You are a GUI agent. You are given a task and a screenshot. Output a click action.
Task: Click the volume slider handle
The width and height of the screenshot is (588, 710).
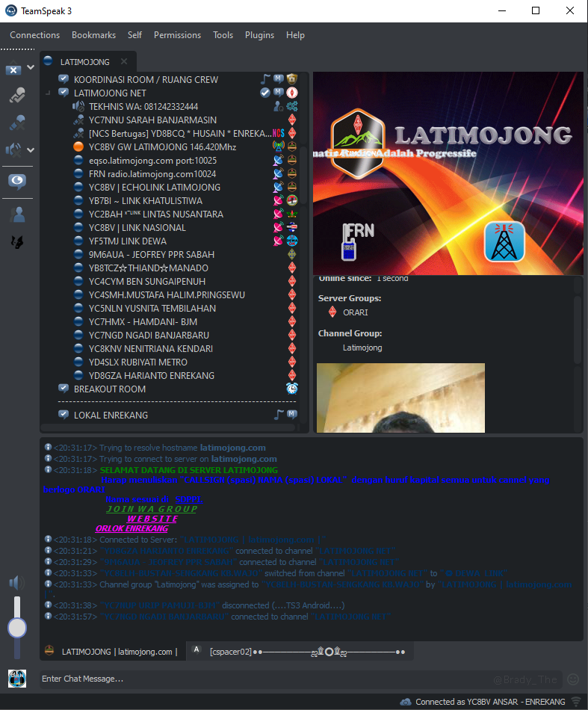[x=16, y=628]
